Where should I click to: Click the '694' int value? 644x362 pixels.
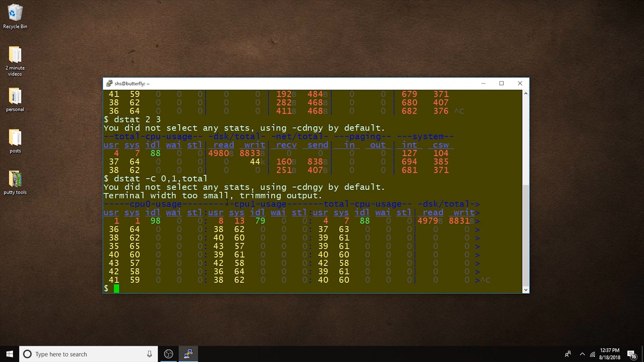tap(410, 162)
